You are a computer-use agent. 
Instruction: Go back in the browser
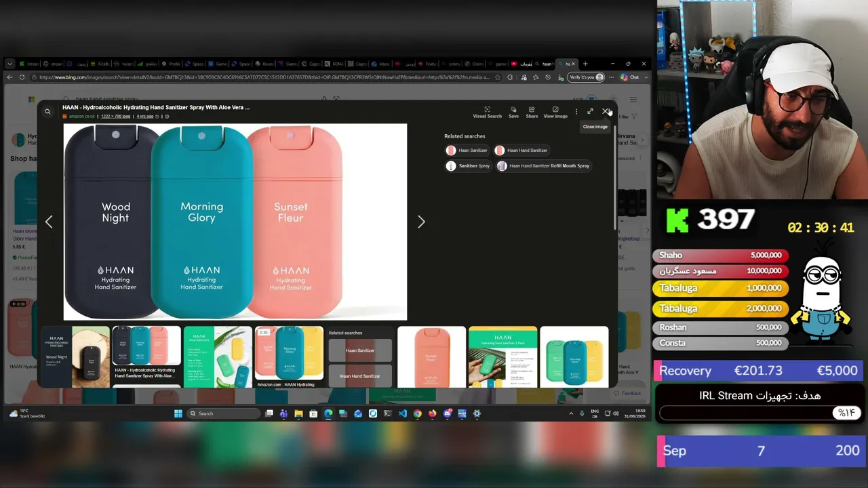pyautogui.click(x=9, y=77)
